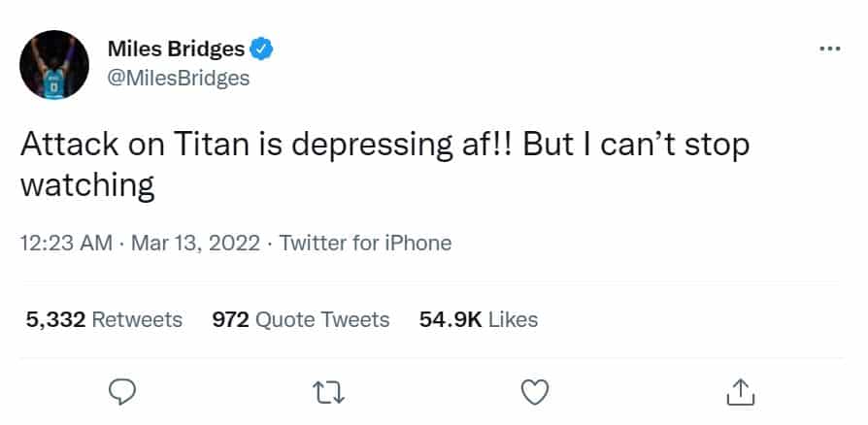This screenshot has width=868, height=425.
Task: Retweet the Attack on Titan tweet
Action: (x=329, y=391)
